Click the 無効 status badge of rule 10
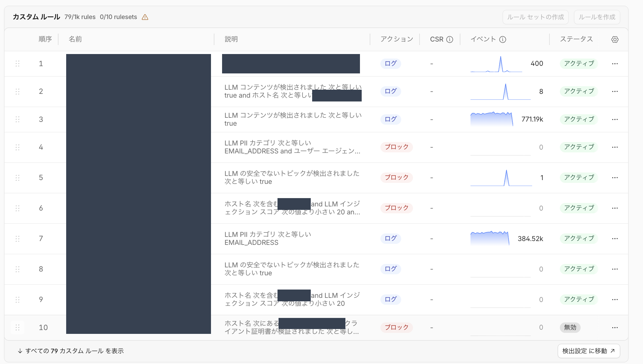The height and width of the screenshot is (364, 643). point(570,328)
